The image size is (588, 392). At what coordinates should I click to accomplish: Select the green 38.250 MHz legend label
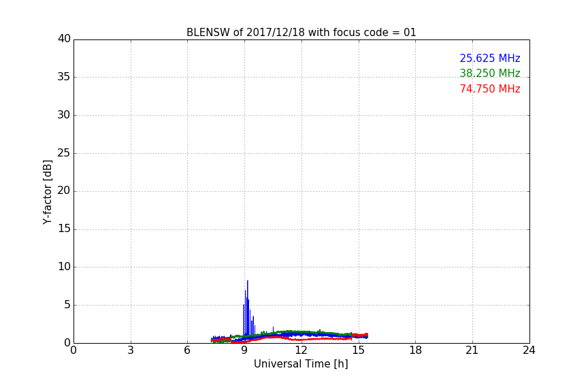pos(490,73)
